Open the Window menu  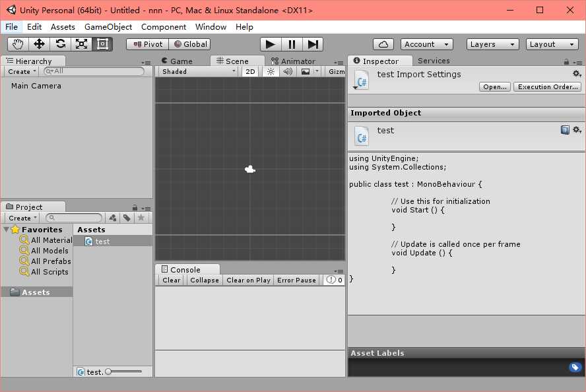(x=211, y=27)
